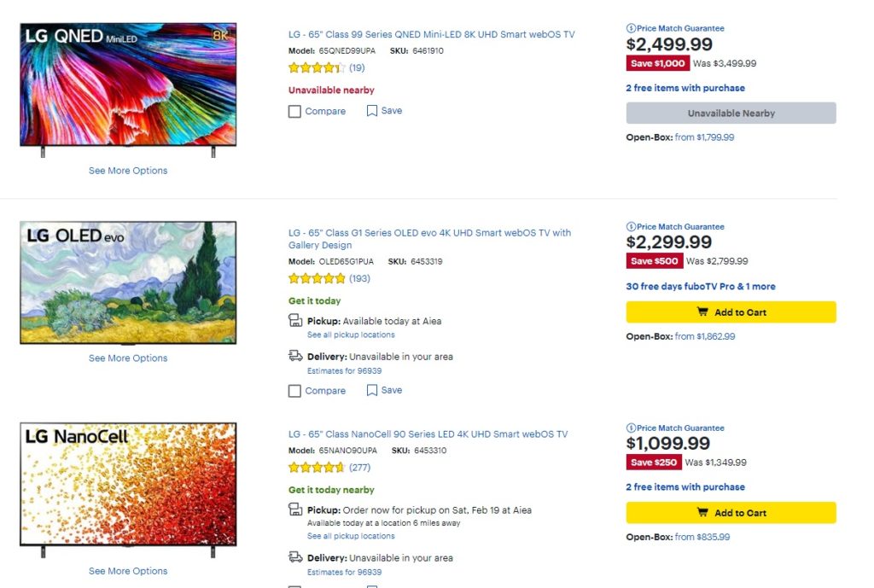Click Price Match Guarantee info icon above $2,499.99
The width and height of the screenshot is (874, 588).
[631, 28]
